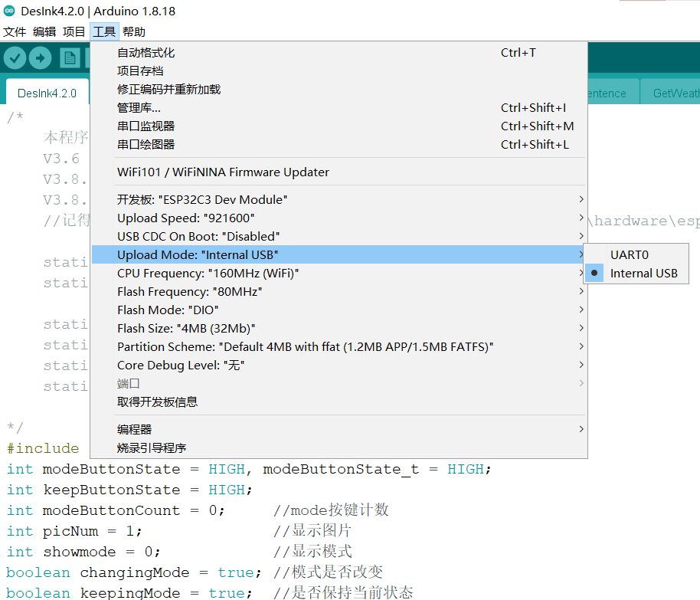Open the 帮助 menu
This screenshot has width=700, height=600.
(134, 31)
